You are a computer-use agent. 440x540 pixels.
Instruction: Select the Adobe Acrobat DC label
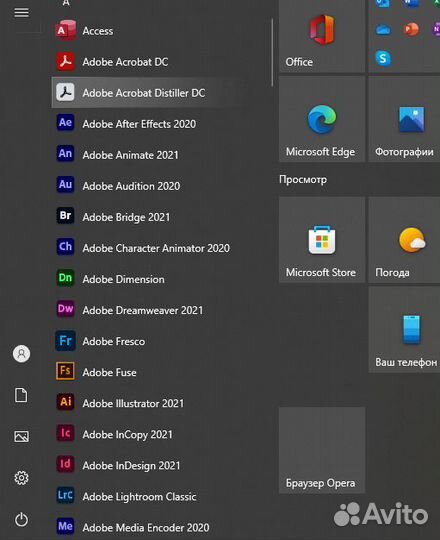click(125, 62)
